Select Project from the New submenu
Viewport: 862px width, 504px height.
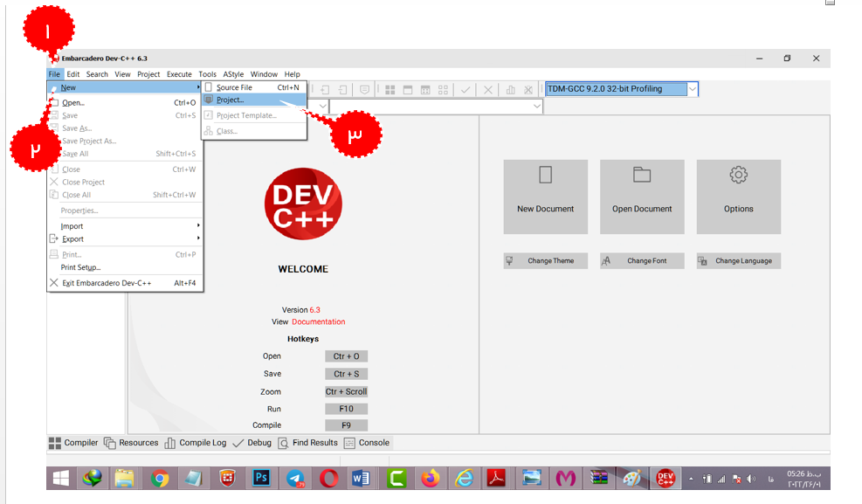tap(229, 100)
